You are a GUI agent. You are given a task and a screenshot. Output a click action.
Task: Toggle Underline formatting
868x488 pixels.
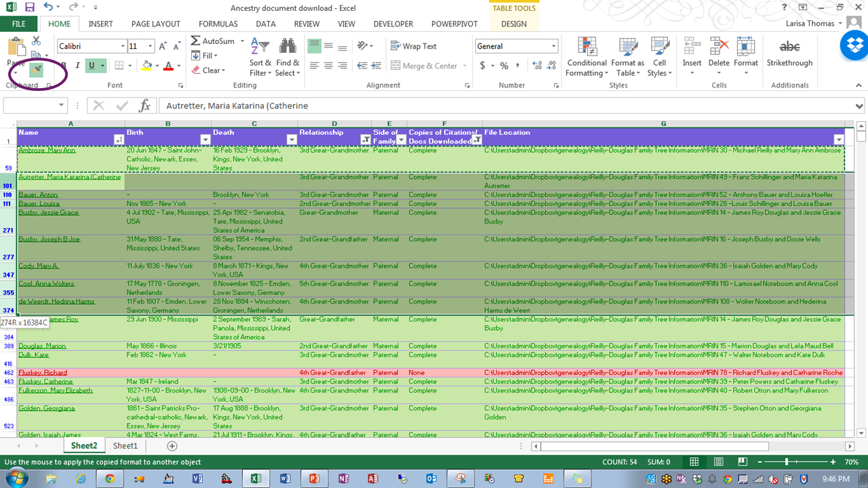[92, 66]
